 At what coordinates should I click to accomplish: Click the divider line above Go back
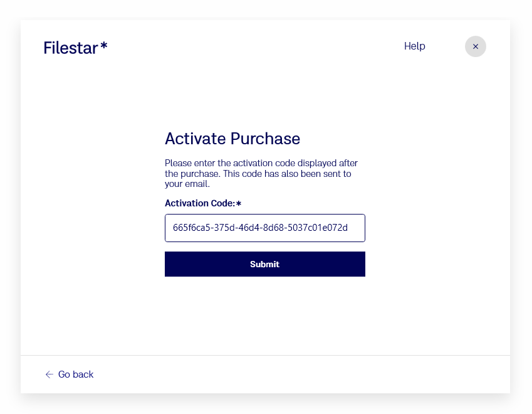pos(265,356)
